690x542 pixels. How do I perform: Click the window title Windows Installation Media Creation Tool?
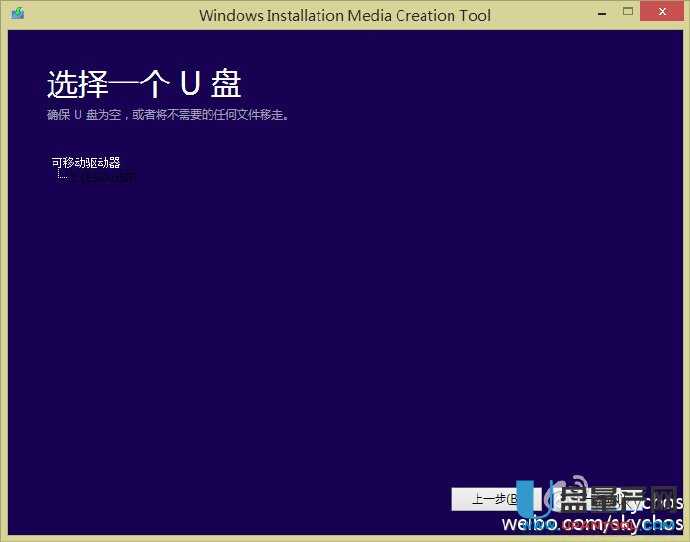345,15
